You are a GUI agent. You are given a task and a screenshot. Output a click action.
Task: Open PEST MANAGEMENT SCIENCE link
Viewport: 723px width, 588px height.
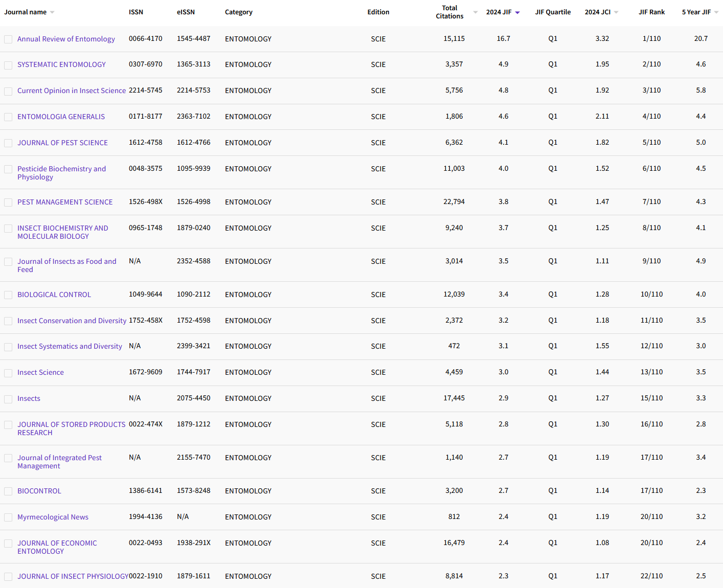click(x=65, y=202)
